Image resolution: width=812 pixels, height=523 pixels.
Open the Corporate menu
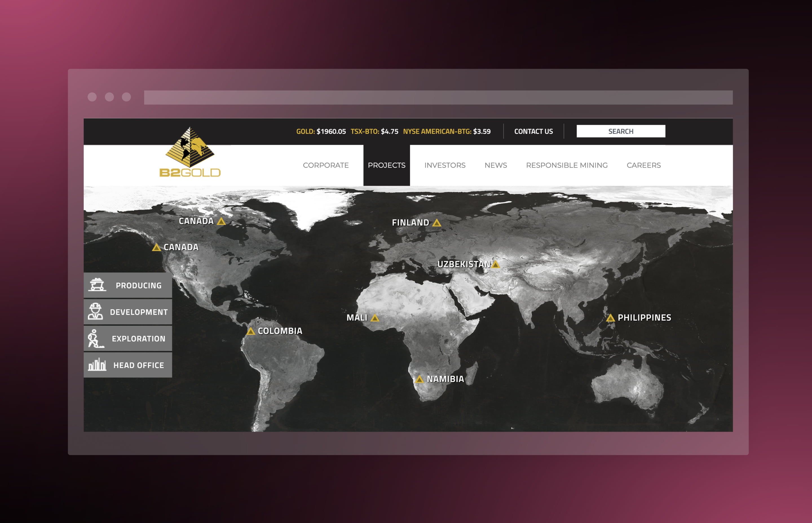pyautogui.click(x=326, y=165)
